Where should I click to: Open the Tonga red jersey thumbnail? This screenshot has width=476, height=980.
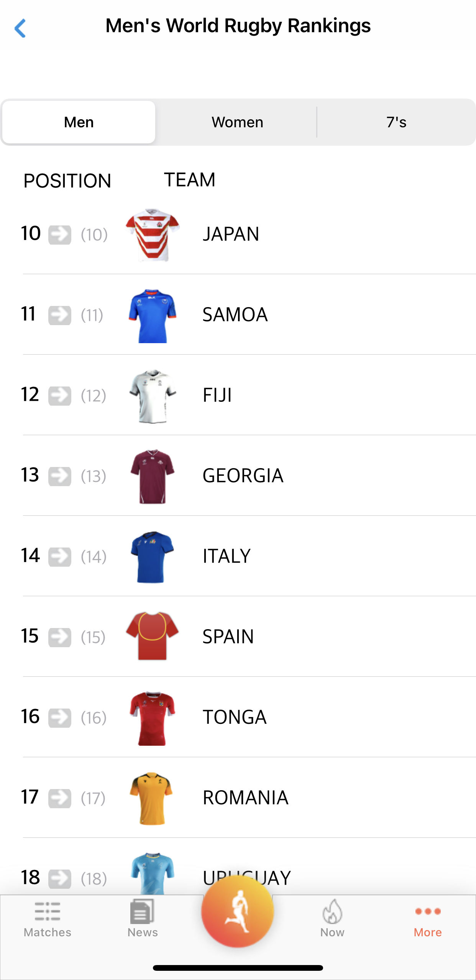[x=153, y=718]
